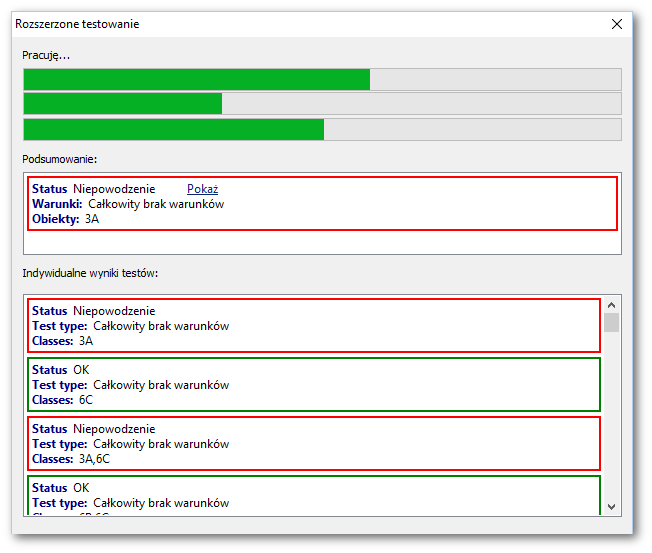Click the third progress bar
The image size is (652, 553).
pos(321,129)
